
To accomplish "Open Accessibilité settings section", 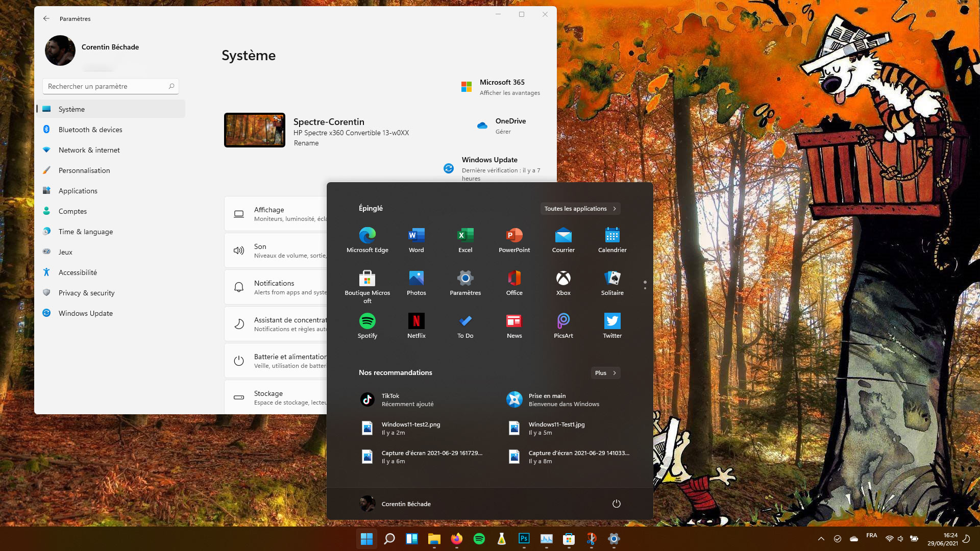I will [x=111, y=272].
